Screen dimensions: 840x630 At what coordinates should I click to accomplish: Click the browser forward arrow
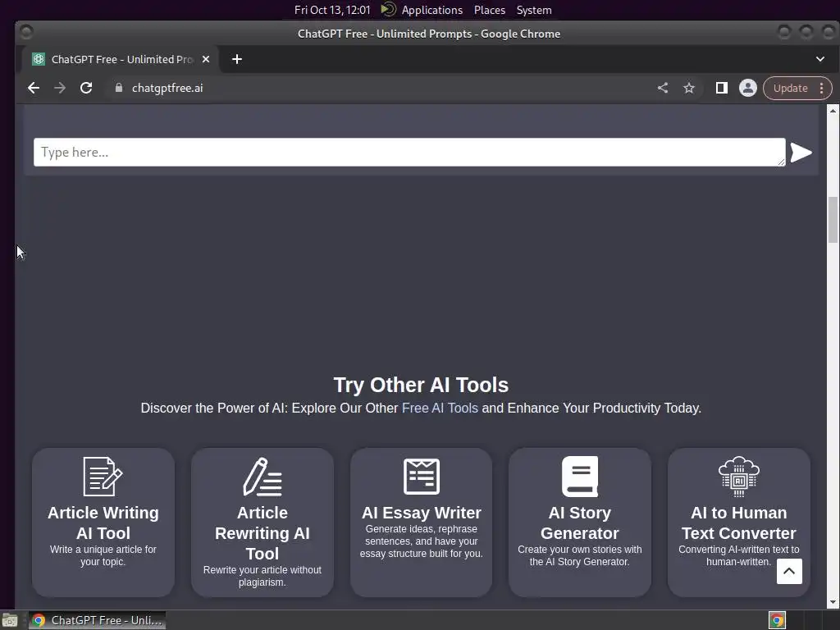point(60,88)
